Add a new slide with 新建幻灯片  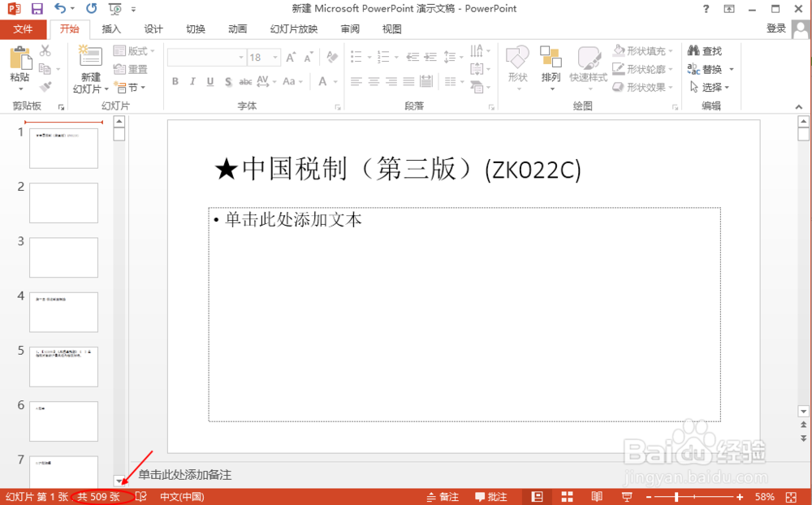pyautogui.click(x=91, y=69)
